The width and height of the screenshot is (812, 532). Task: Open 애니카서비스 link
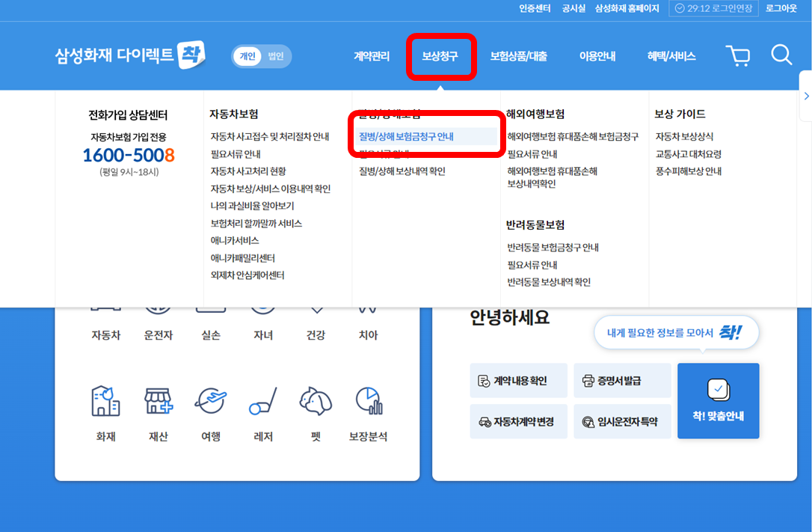pyautogui.click(x=235, y=240)
